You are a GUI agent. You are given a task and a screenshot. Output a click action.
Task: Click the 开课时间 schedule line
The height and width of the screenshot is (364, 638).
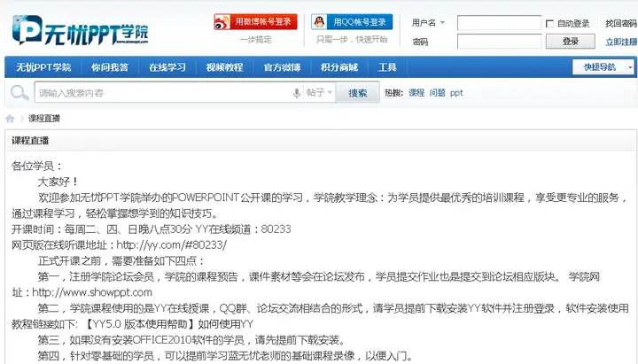coord(152,229)
